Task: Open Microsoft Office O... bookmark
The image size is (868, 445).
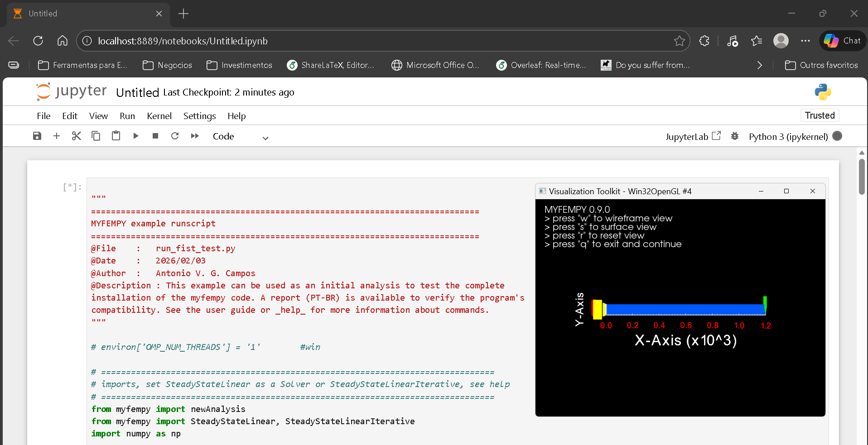Action: 435,65
